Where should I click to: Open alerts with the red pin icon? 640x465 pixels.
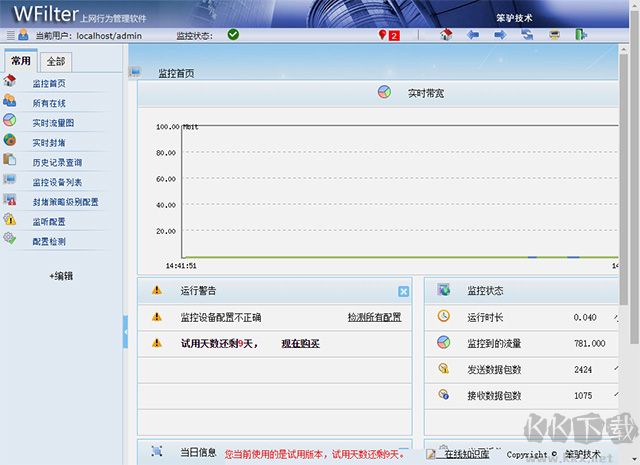point(382,35)
